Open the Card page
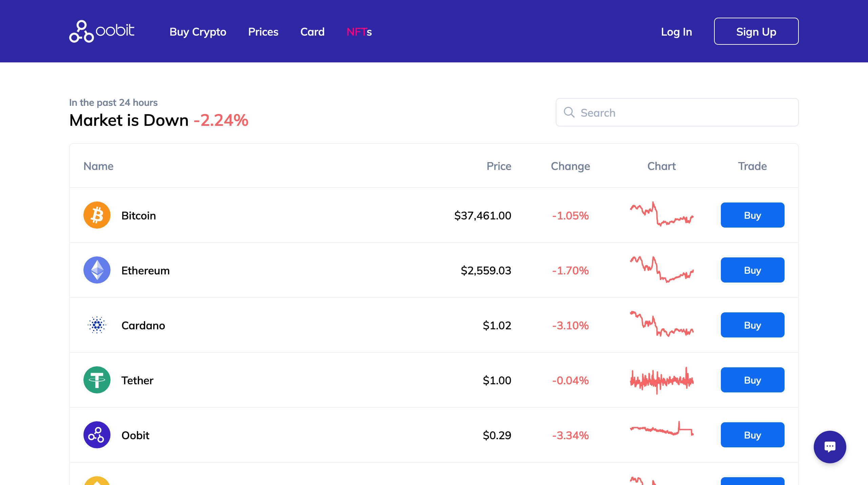The width and height of the screenshot is (868, 485). [312, 32]
